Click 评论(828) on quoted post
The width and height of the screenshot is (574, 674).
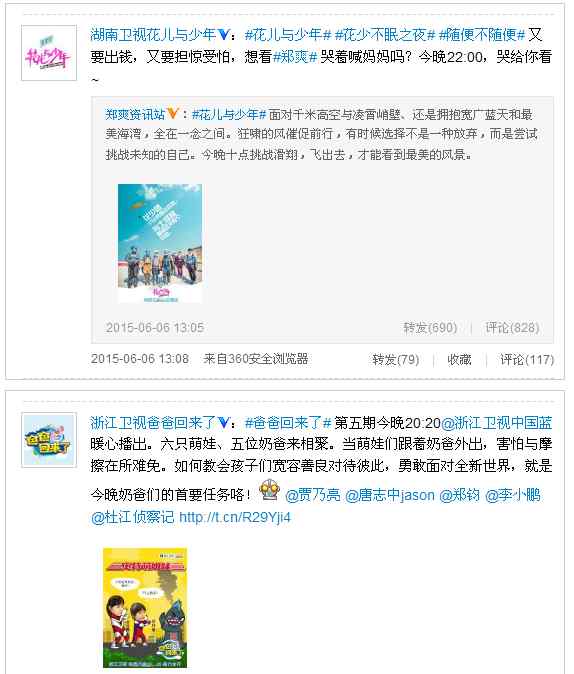512,328
